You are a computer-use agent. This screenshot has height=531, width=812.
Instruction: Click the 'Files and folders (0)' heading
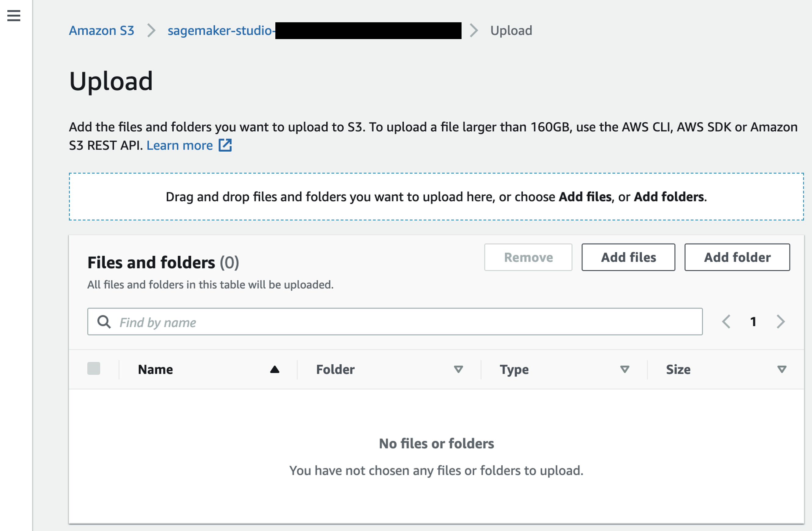click(163, 263)
